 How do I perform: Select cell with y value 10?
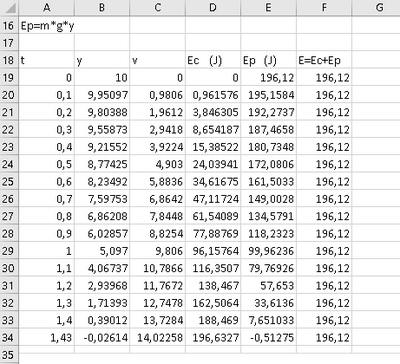pos(102,78)
